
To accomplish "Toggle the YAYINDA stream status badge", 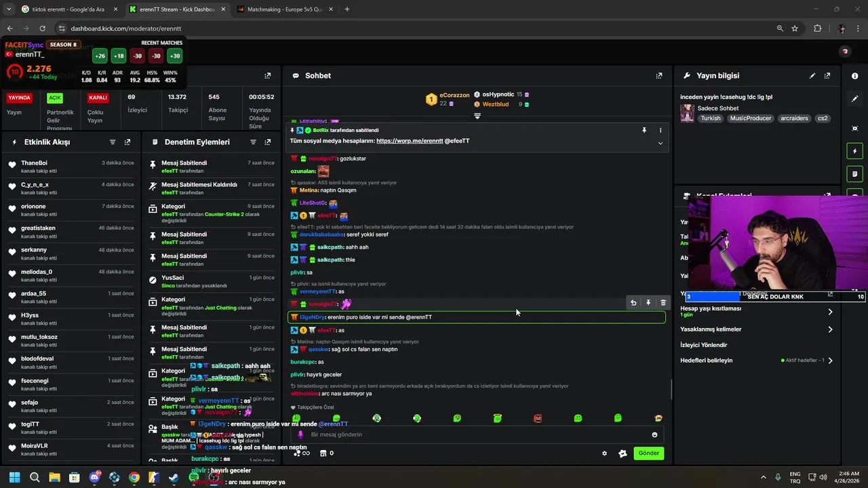I will tap(19, 98).
